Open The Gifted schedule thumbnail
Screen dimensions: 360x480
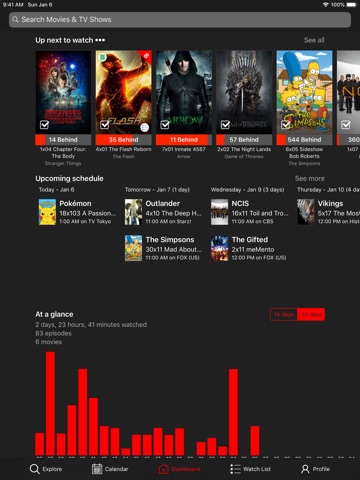point(219,248)
